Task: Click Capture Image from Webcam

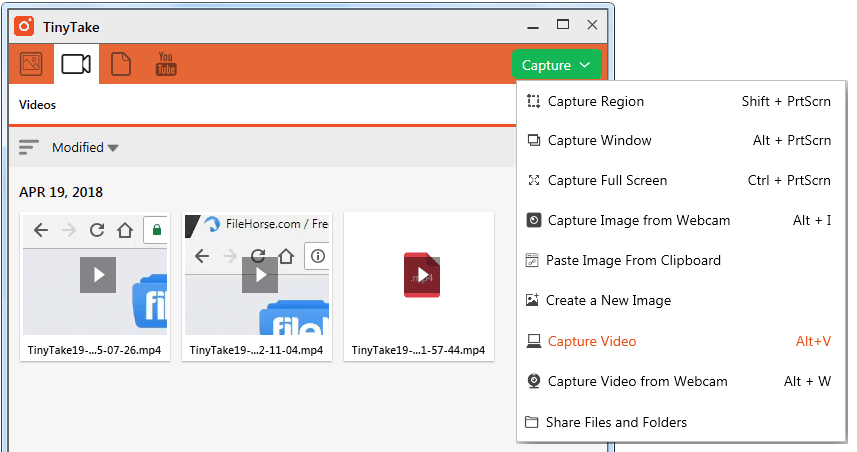Action: coord(638,220)
